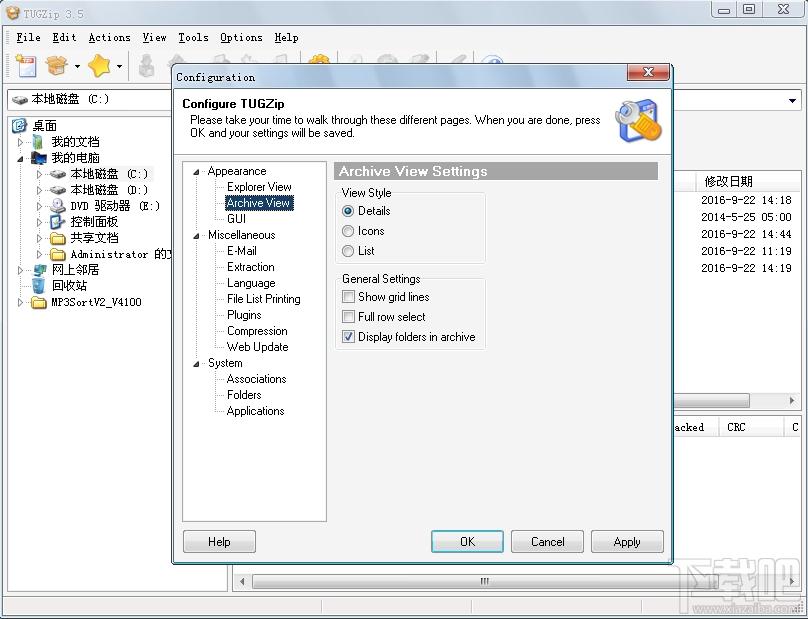Collapse the System node in Configuration
The height and width of the screenshot is (619, 808).
tap(196, 364)
